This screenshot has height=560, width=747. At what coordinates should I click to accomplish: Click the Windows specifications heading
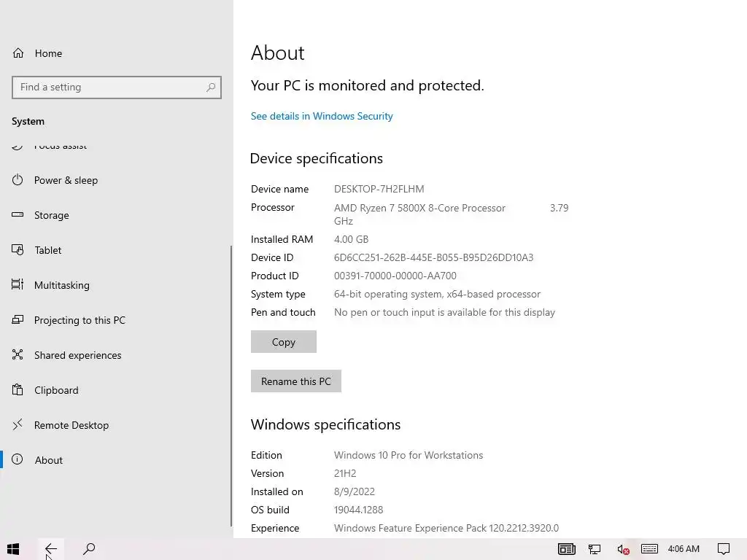(x=325, y=424)
